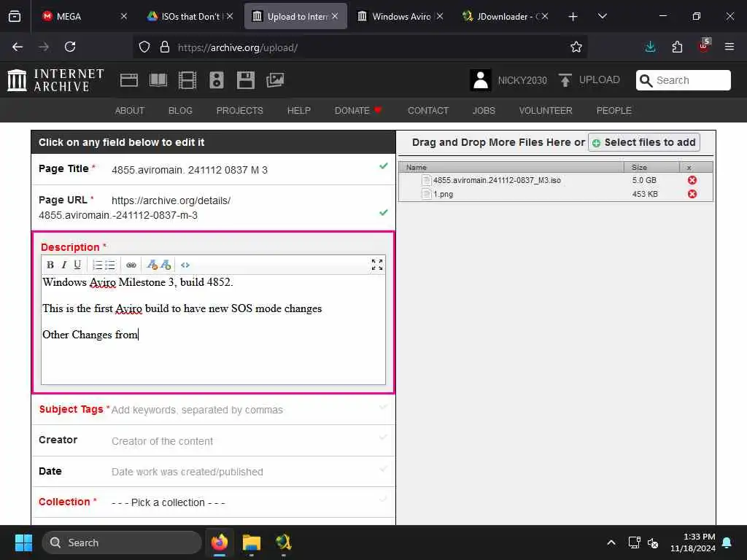Screen dimensions: 747x560
Task: Click Select files to add button
Action: (644, 142)
